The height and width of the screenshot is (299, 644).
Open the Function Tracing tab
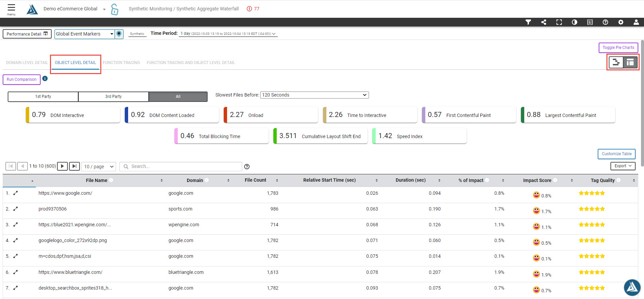[121, 63]
